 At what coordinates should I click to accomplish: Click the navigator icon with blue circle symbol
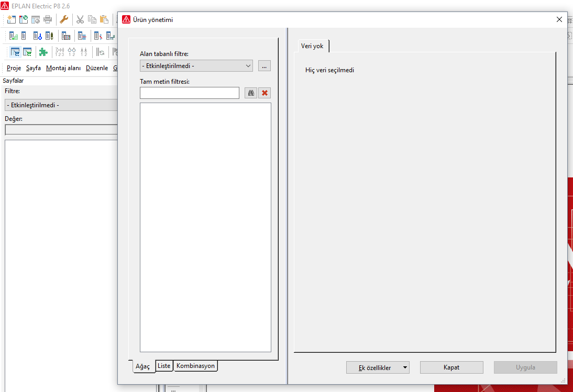[x=37, y=36]
